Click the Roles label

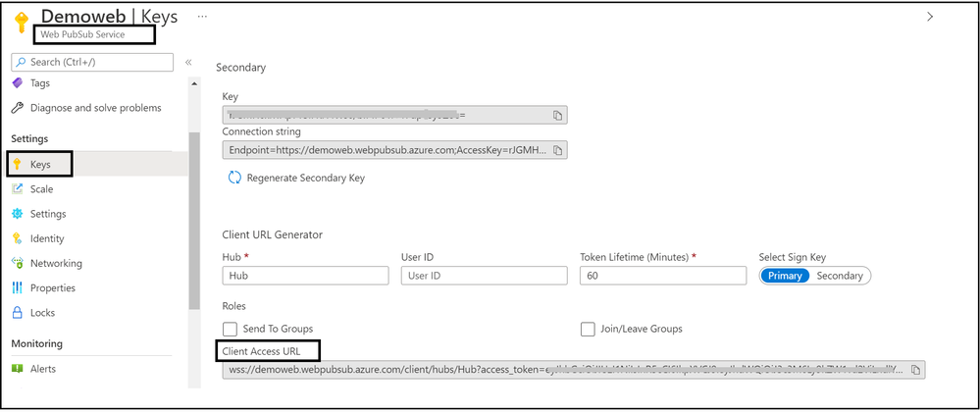click(x=233, y=306)
